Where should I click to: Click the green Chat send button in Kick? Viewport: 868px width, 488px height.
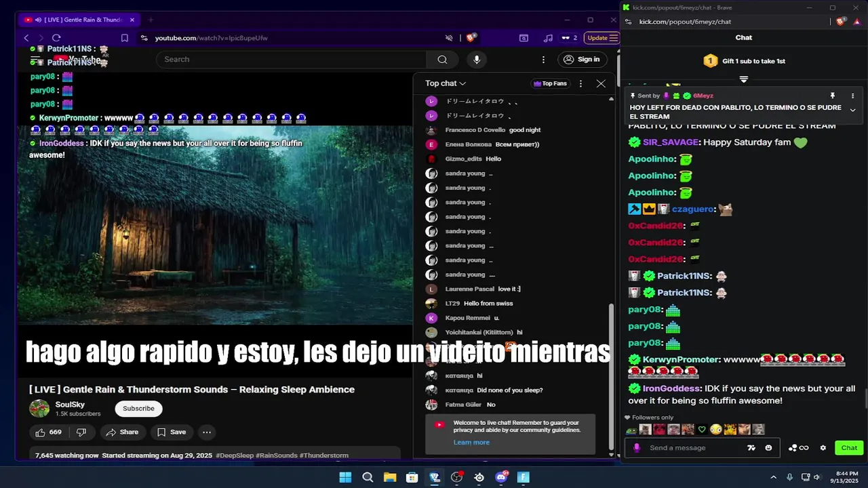click(849, 447)
